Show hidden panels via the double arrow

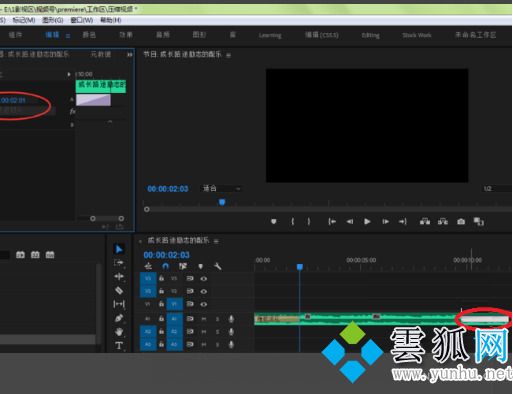[130, 55]
